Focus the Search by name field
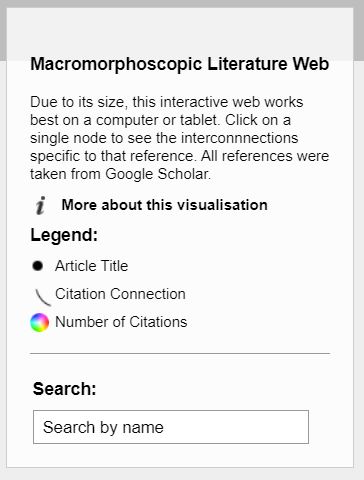The width and height of the screenshot is (364, 480). tap(171, 427)
